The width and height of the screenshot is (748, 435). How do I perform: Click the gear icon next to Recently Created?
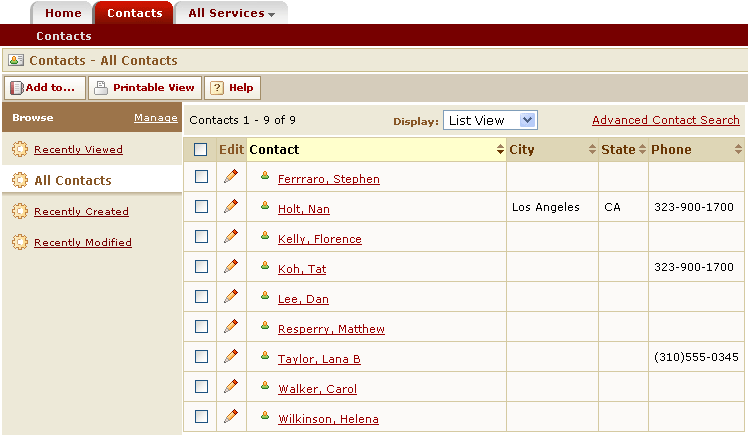(20, 211)
